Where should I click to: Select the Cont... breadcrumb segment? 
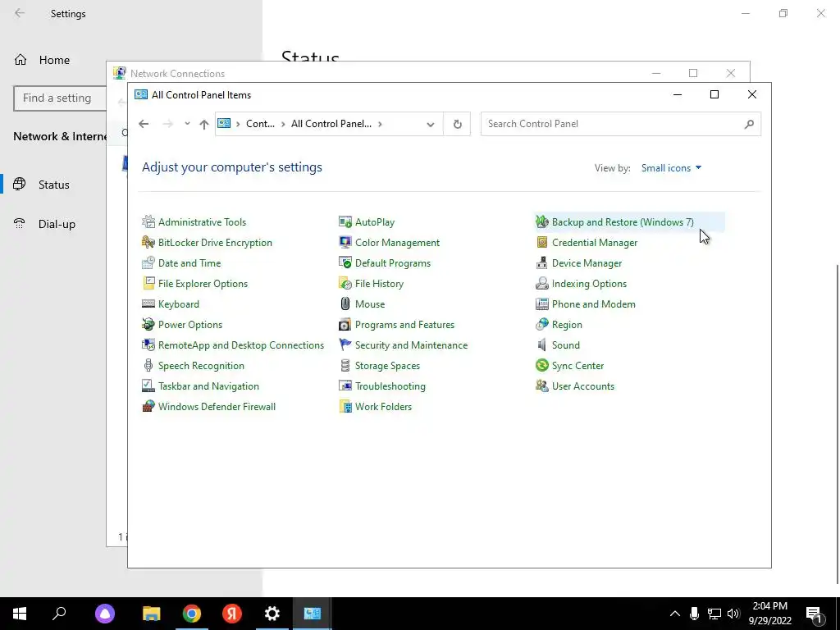[260, 124]
